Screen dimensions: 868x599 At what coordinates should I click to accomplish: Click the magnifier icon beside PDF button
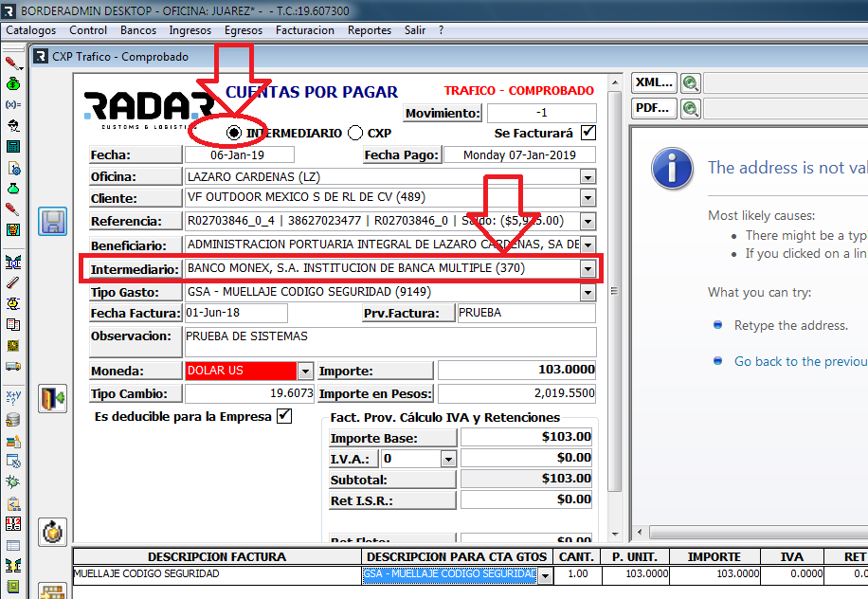click(x=690, y=108)
